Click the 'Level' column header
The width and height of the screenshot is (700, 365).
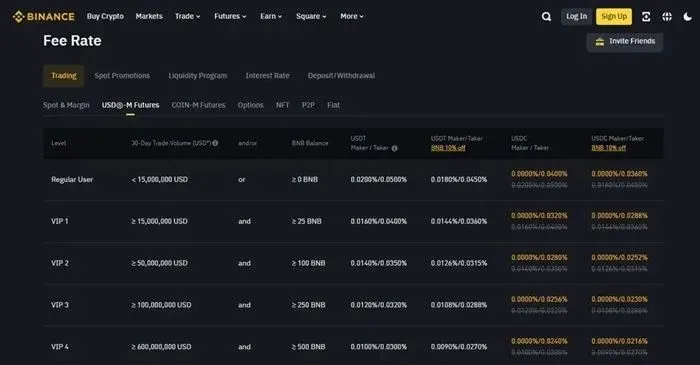coord(58,143)
